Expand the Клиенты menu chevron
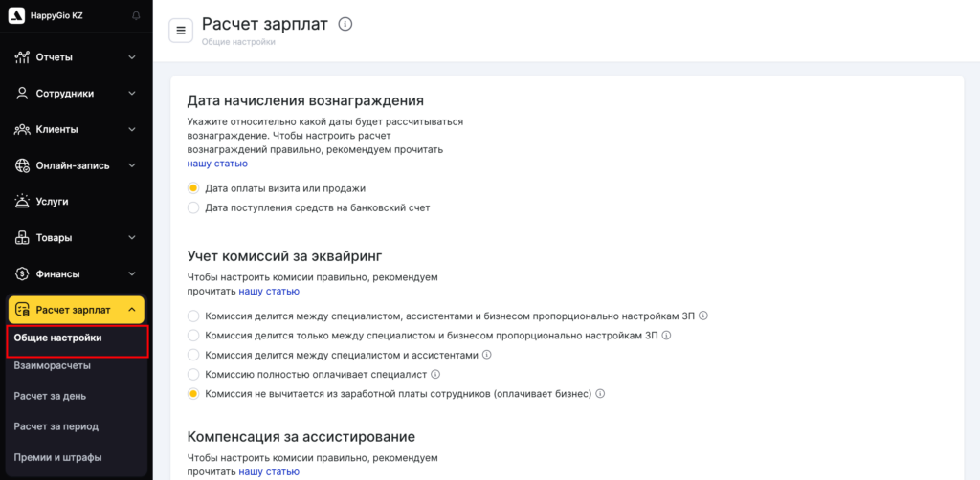This screenshot has width=980, height=480. coord(132,130)
